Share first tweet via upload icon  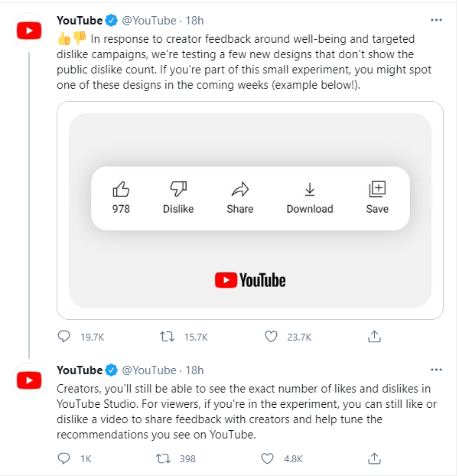pos(374,337)
